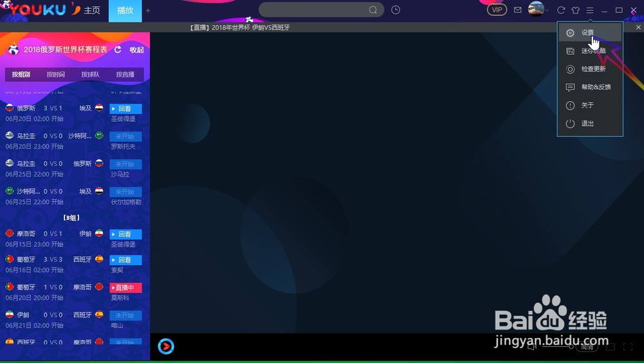Image resolution: width=644 pixels, height=363 pixels.
Task: Click Iran flag in 06月21日 02:00 row
Action: [x=10, y=315]
